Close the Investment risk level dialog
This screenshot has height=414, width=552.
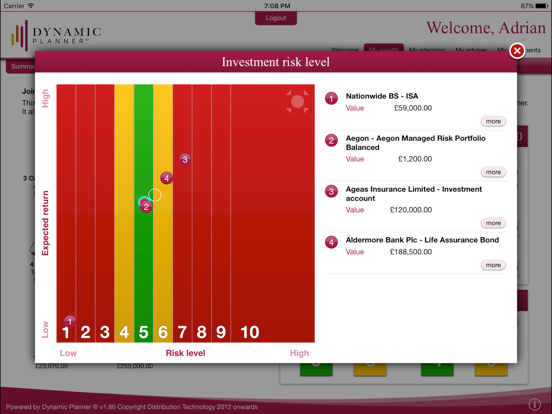(517, 51)
